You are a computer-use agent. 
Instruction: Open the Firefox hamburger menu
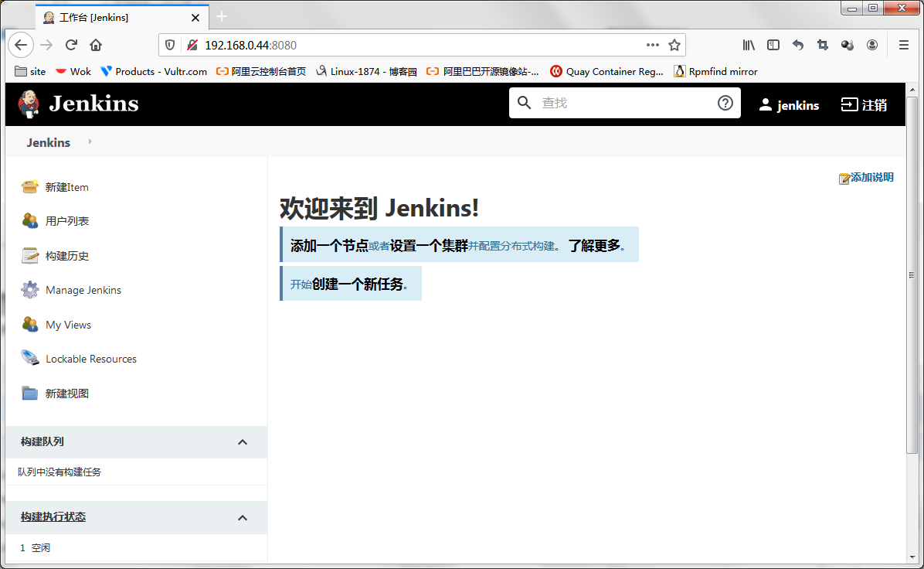pos(903,45)
